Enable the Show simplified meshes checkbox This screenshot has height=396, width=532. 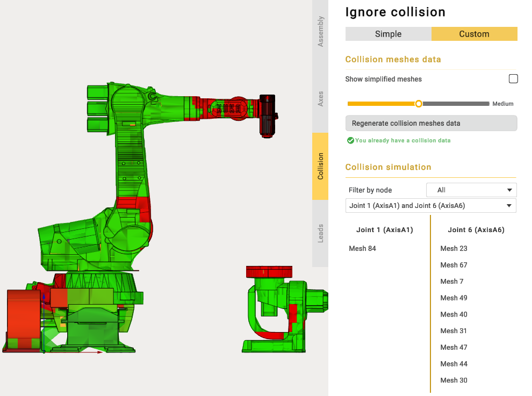coord(513,79)
